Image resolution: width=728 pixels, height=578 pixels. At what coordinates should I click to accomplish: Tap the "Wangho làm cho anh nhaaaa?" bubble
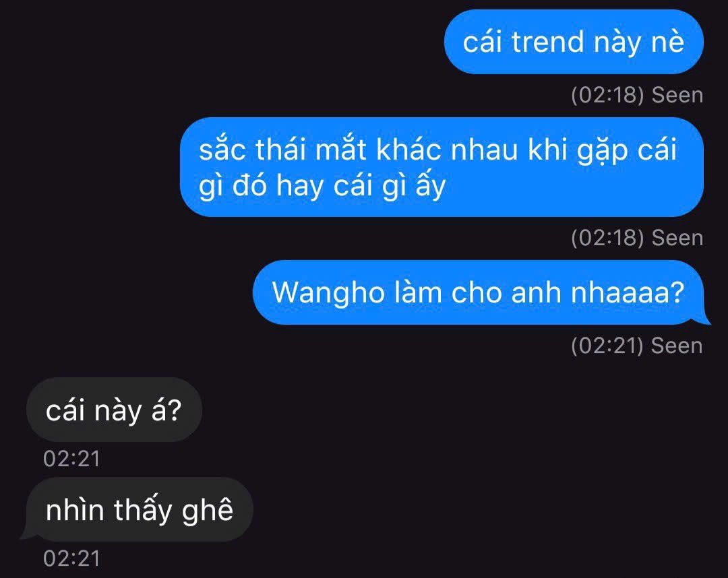point(479,292)
